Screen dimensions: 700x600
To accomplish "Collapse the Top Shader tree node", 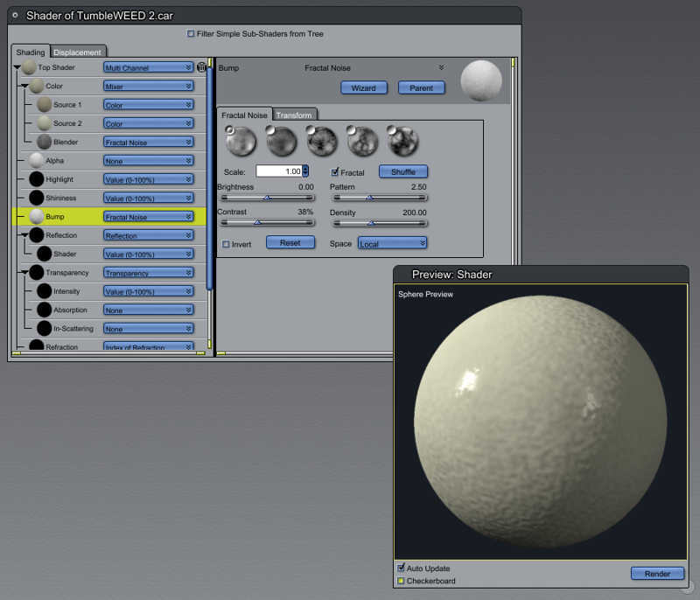I will click(17, 67).
